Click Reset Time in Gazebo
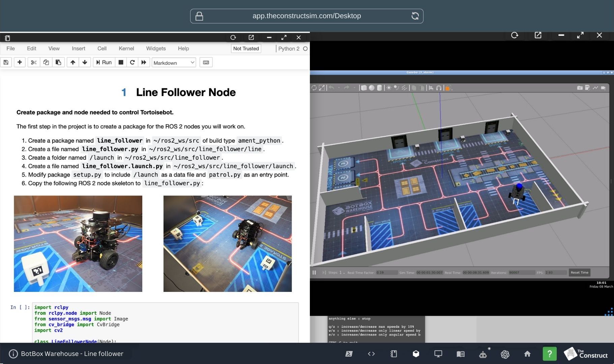This screenshot has height=364, width=614. [x=579, y=272]
